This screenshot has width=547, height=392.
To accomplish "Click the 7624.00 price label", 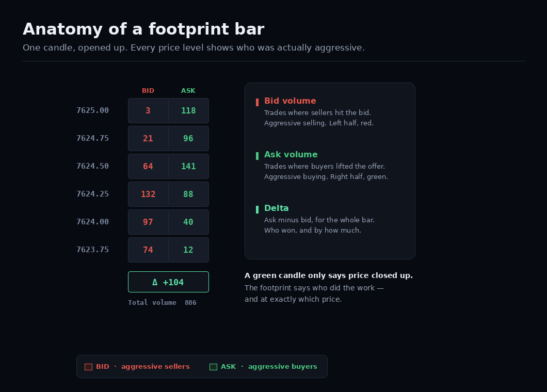I will tap(92, 222).
